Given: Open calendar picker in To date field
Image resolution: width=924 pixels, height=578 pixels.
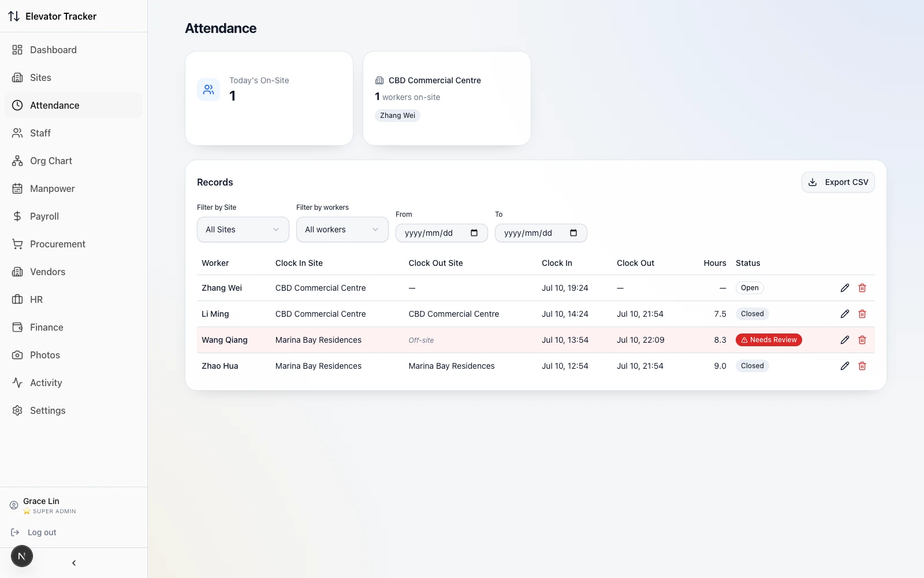Looking at the screenshot, I should pyautogui.click(x=573, y=233).
